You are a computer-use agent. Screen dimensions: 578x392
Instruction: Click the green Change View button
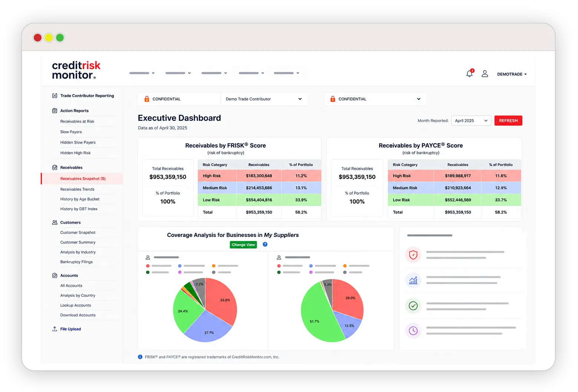243,245
